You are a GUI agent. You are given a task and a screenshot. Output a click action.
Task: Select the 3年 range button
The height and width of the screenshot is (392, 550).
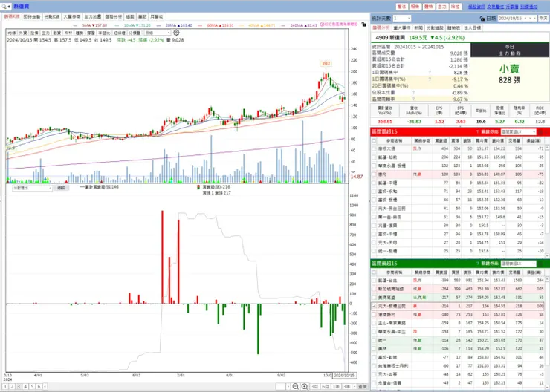(x=346, y=386)
